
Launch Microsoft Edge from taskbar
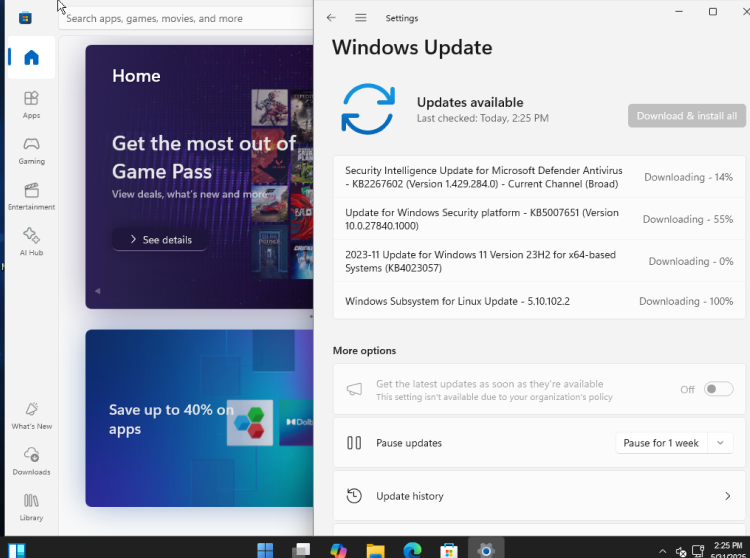[412, 549]
